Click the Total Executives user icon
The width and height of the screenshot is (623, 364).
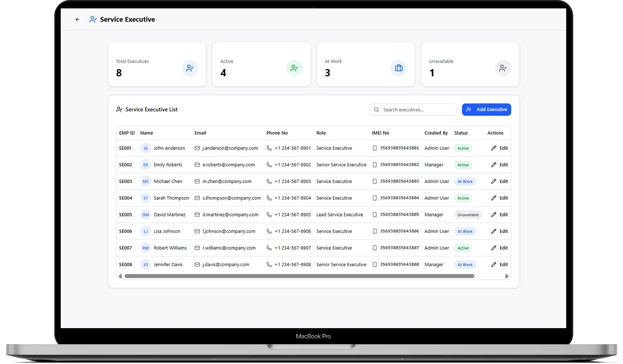click(190, 68)
